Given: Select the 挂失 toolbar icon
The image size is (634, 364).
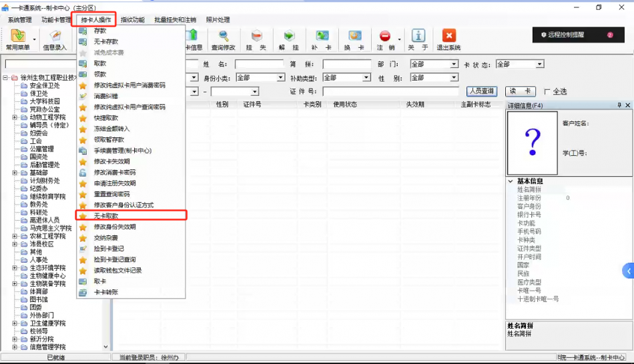Looking at the screenshot, I should pos(257,36).
